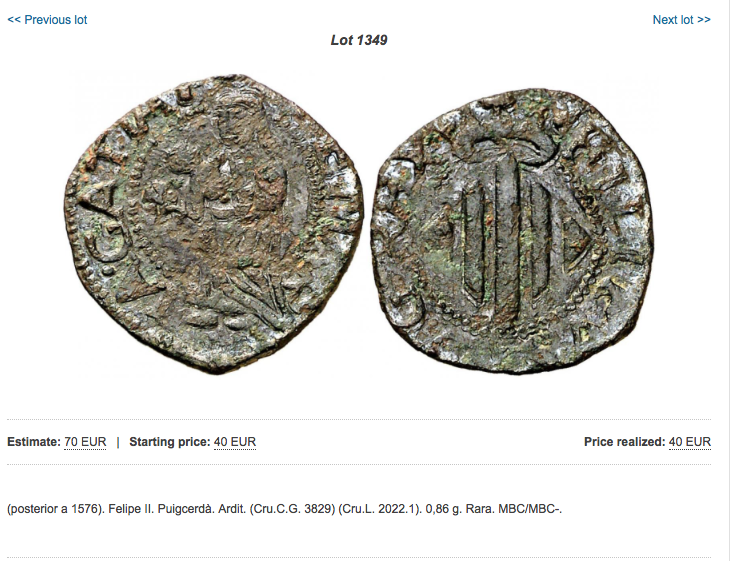This screenshot has width=730, height=561.
Task: Click the MBC/MBC- grade text
Action: [x=530, y=509]
